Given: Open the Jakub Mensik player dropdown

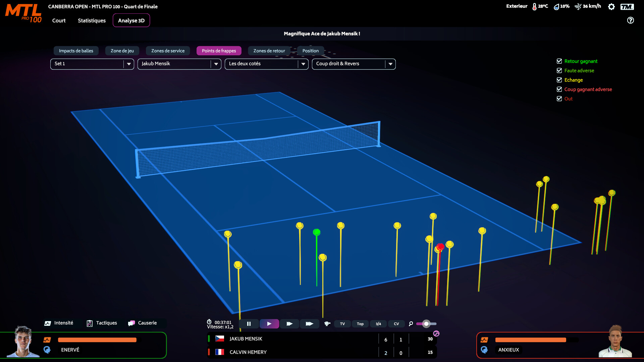Looking at the screenshot, I should (179, 64).
